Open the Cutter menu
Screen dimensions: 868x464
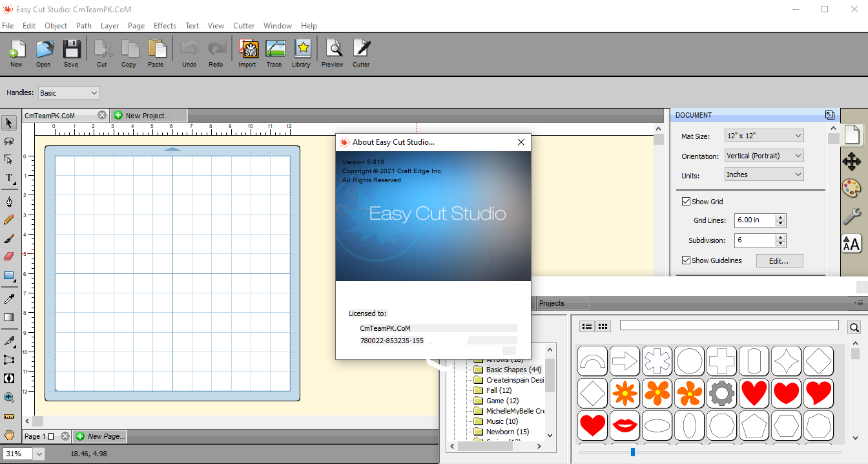(x=243, y=26)
